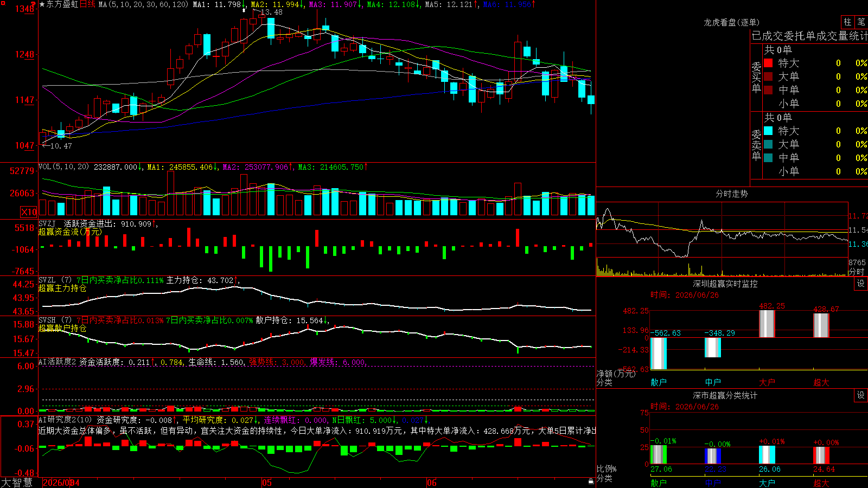Click the 已成交委托单成交量统计 heading
The image size is (868, 488).
click(x=809, y=36)
